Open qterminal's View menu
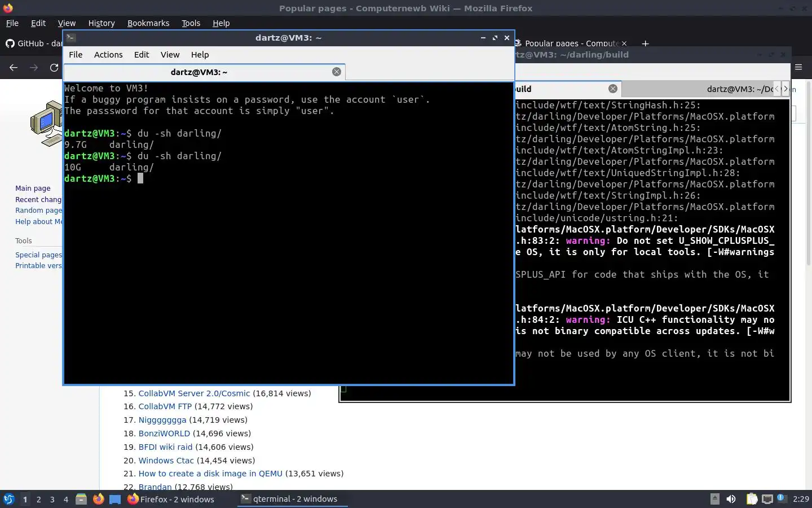This screenshot has height=508, width=812. (x=170, y=55)
